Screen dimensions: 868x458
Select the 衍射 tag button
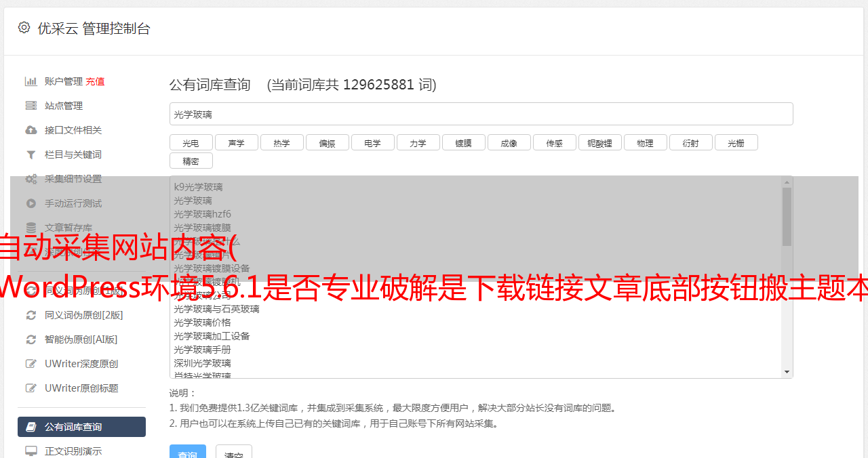[x=690, y=142]
